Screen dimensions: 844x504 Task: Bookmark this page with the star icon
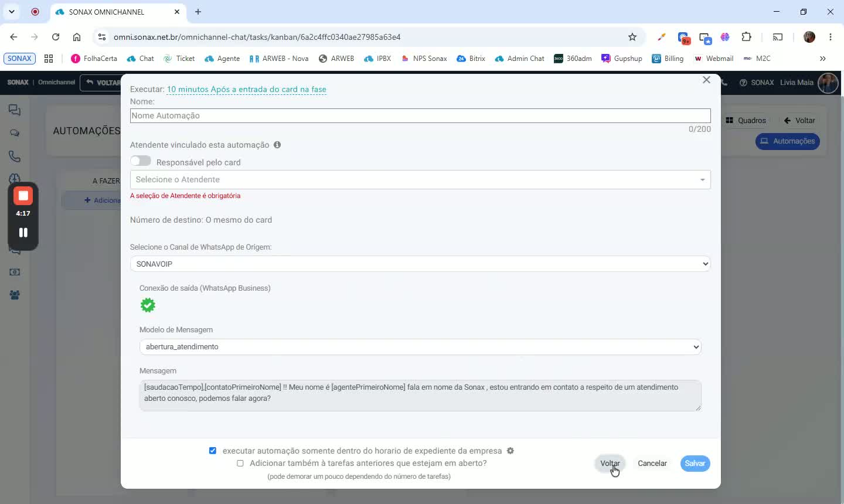pyautogui.click(x=632, y=37)
